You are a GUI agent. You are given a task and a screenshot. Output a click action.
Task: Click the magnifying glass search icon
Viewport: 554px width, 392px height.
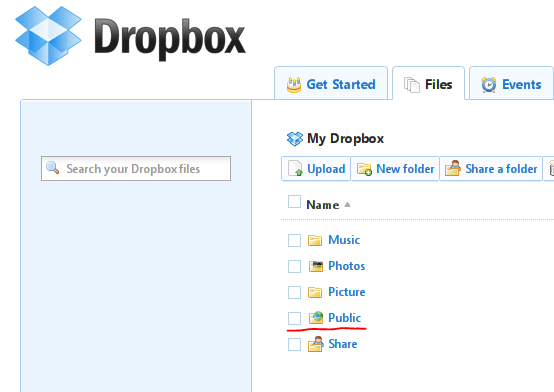(53, 168)
